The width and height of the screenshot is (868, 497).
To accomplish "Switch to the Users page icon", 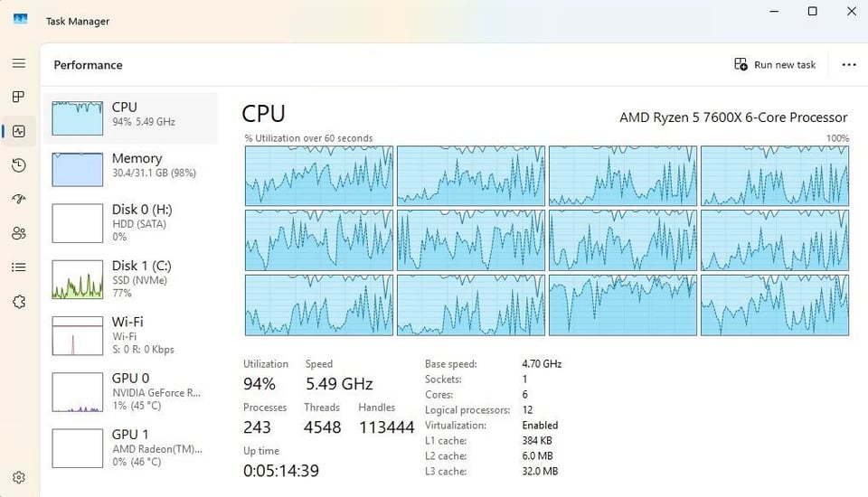I will [x=19, y=233].
